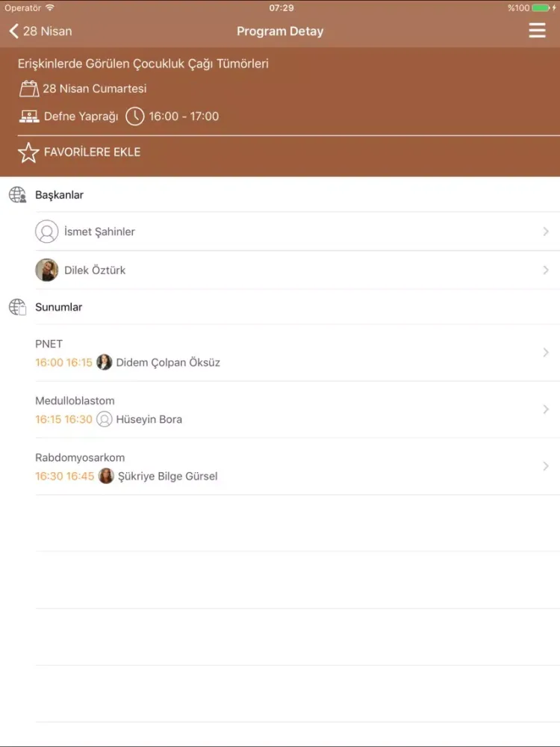Tap Didem Çolpan Öksüz profile photo
This screenshot has height=747, width=560.
[105, 362]
